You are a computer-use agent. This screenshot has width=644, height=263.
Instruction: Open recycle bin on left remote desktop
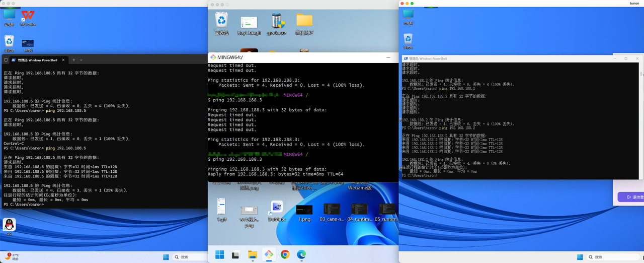(9, 43)
